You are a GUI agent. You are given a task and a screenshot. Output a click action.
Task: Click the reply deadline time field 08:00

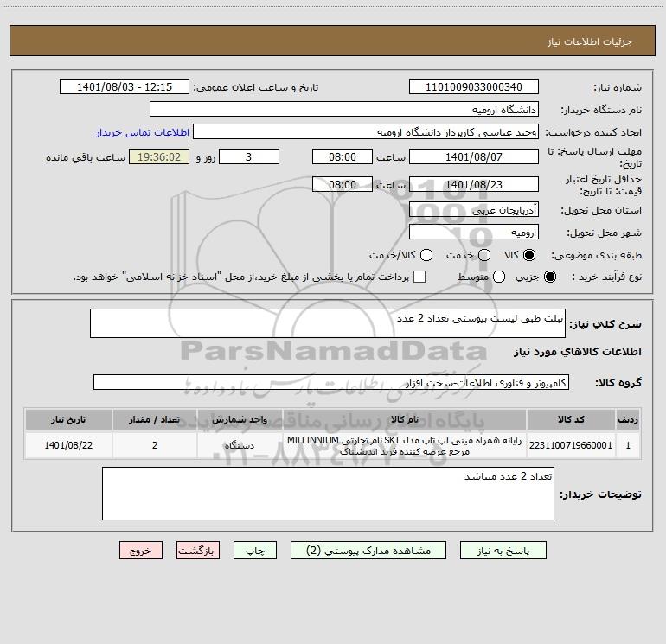tap(343, 156)
